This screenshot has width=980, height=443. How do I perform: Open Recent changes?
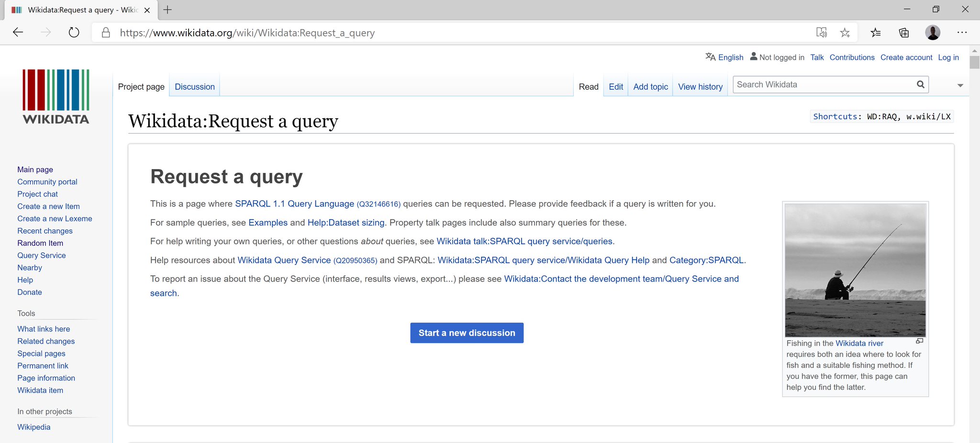[45, 231]
